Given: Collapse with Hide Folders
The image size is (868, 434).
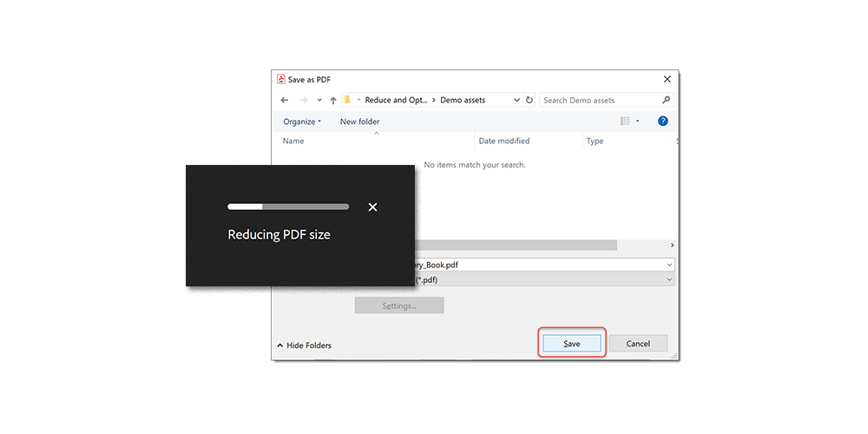Looking at the screenshot, I should (x=304, y=345).
